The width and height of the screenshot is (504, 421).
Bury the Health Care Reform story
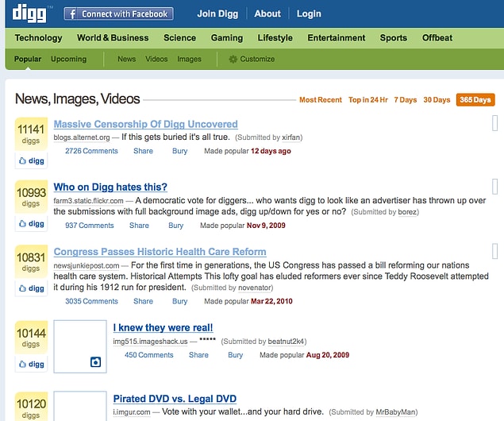pos(179,302)
